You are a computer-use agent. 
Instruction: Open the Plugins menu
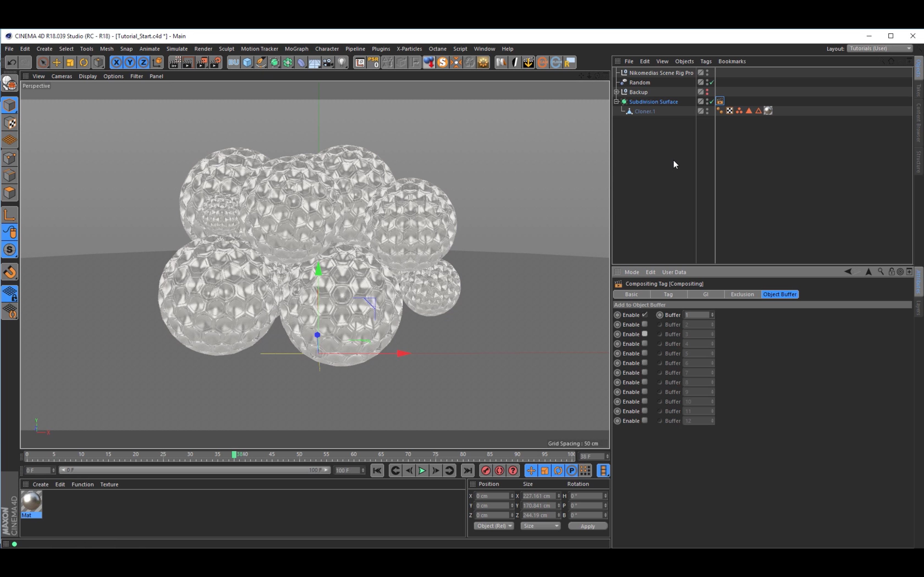(379, 49)
